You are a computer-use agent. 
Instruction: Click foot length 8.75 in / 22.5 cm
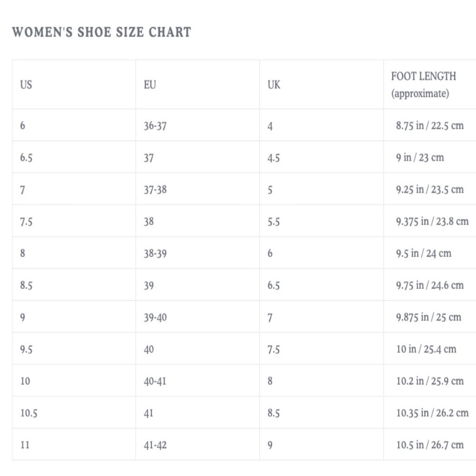pos(430,125)
